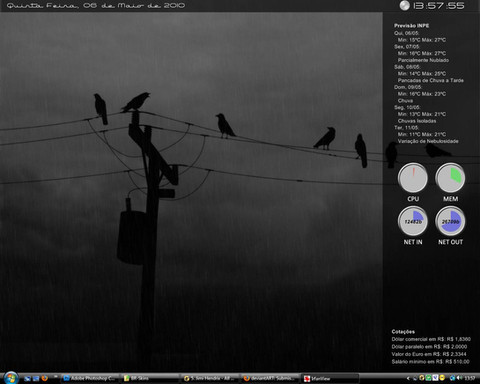
Task: Expand hidden system tray icons arrow
Action: coord(408,378)
